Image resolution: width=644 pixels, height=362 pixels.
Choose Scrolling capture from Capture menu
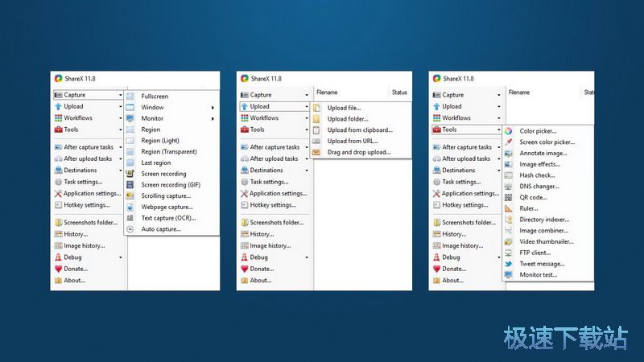click(166, 195)
